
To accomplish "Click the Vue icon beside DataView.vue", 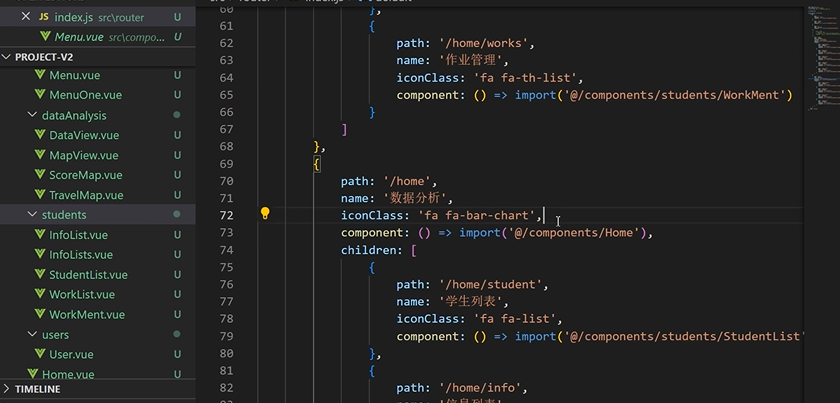I will 40,135.
